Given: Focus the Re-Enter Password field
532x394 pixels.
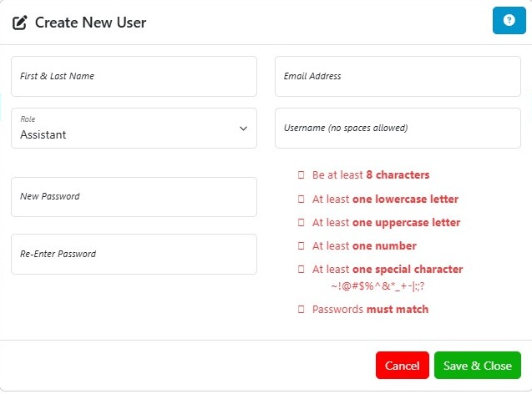Looking at the screenshot, I should pyautogui.click(x=134, y=254).
